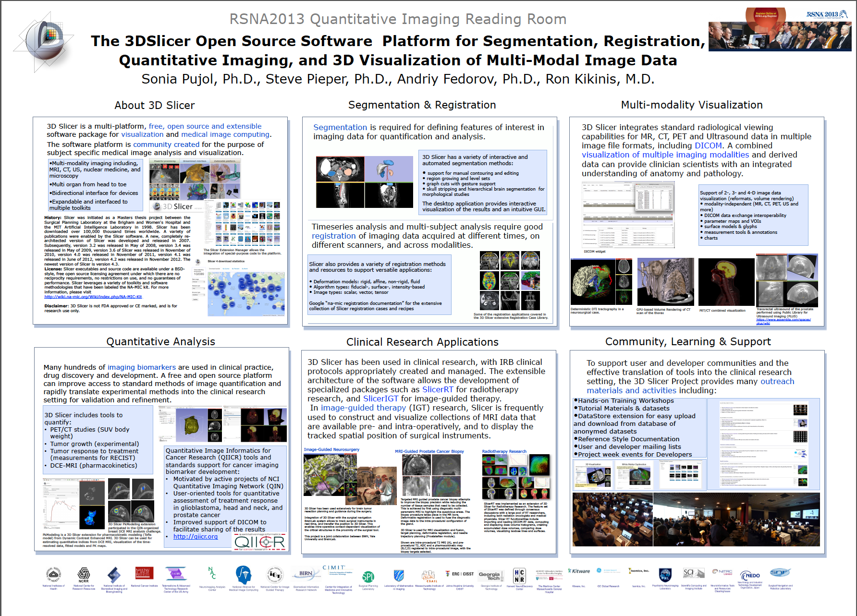Click the HCNR Harvard NeuroDiscovery logo

(519, 575)
